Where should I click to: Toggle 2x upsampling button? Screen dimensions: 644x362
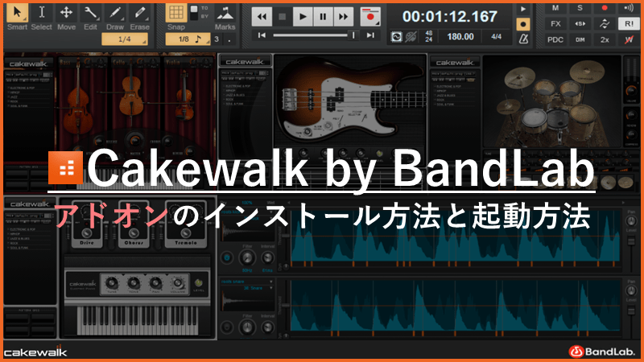[x=605, y=39]
